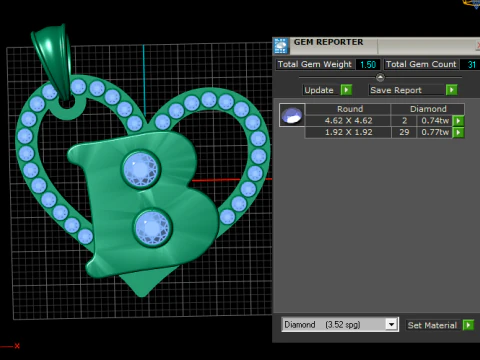Viewport: 480px width, 360px height.
Task: Click the green arrow next to Save Report
Action: point(452,90)
